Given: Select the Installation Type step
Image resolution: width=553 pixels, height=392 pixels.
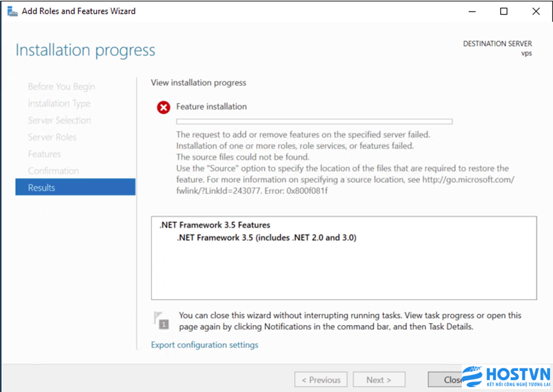Looking at the screenshot, I should [59, 103].
